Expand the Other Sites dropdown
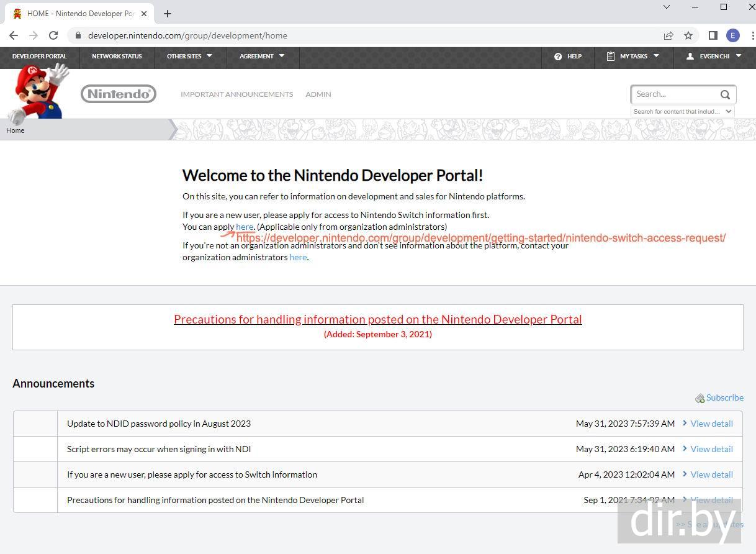Screen dimensions: 756x554 [x=189, y=56]
